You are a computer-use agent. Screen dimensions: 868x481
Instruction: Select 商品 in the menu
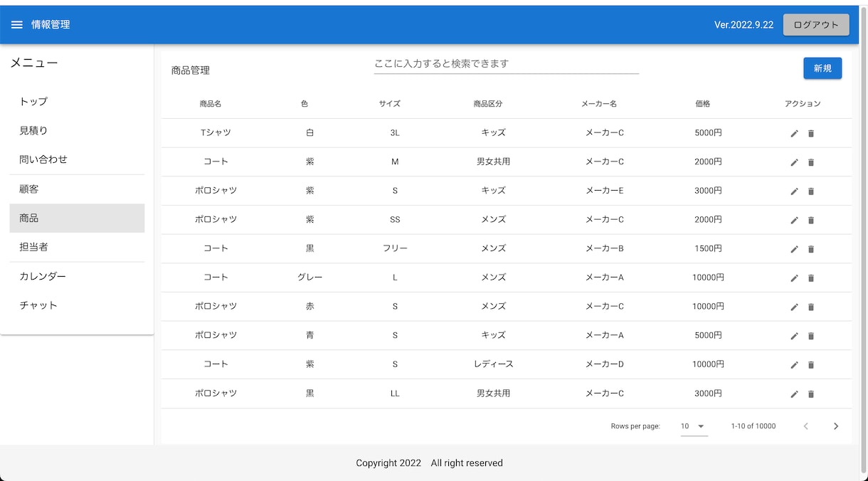77,218
